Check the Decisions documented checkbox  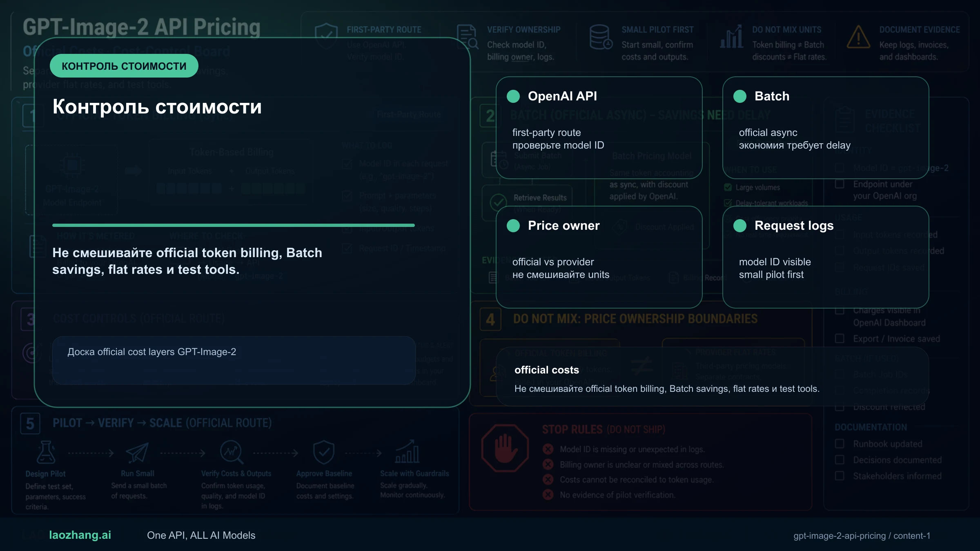840,460
